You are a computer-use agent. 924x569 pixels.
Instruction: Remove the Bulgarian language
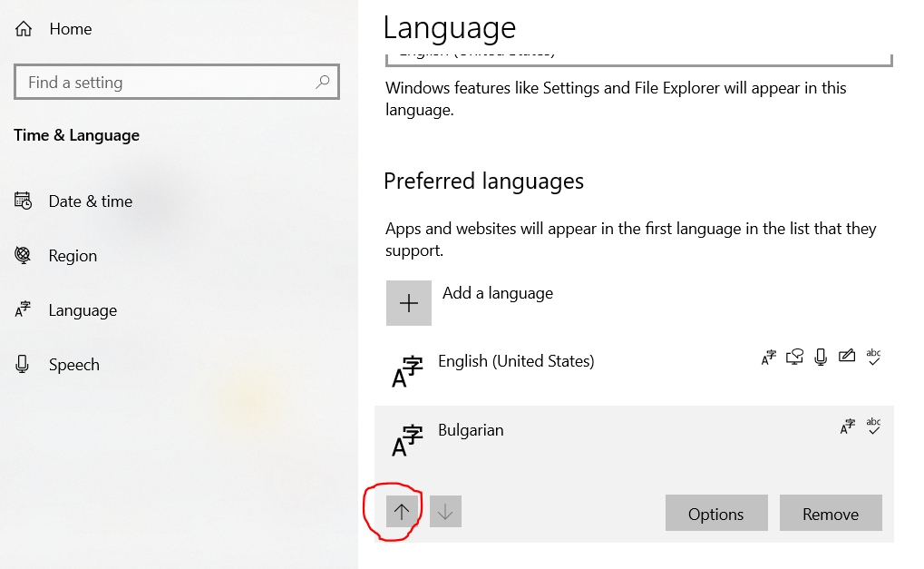[x=831, y=513]
